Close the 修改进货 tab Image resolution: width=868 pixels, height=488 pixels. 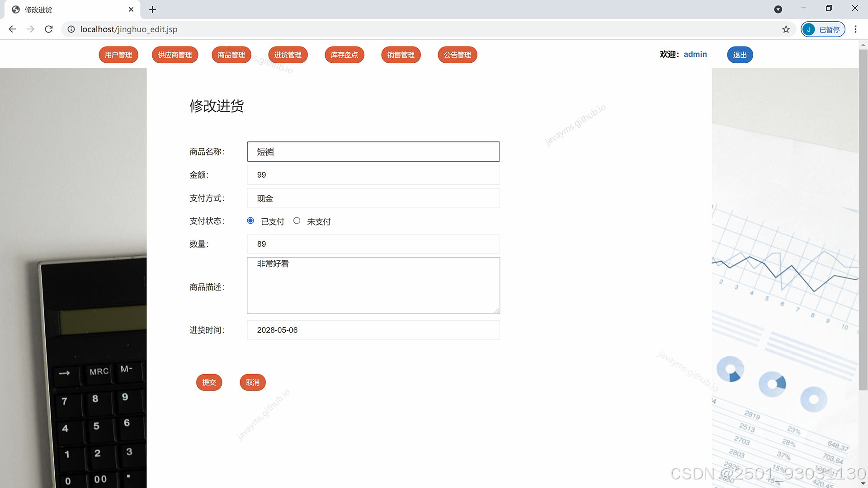[131, 9]
